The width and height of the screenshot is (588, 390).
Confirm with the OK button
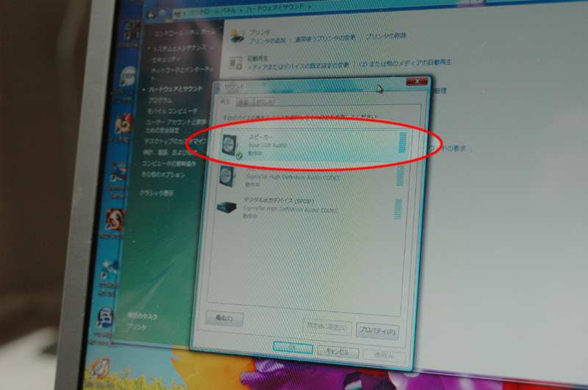[x=293, y=347]
